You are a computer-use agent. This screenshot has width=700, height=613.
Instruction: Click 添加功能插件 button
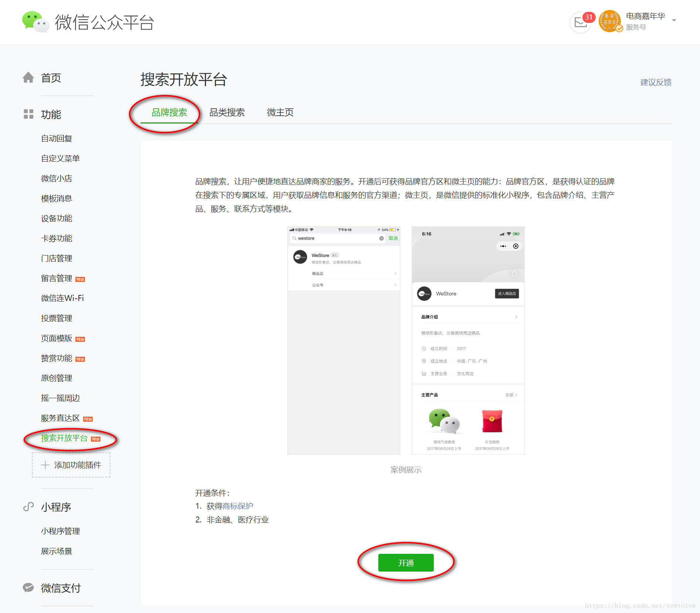tap(71, 465)
